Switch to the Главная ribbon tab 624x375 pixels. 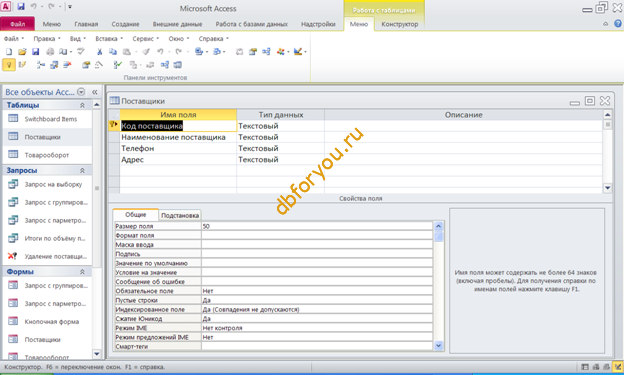pos(86,24)
